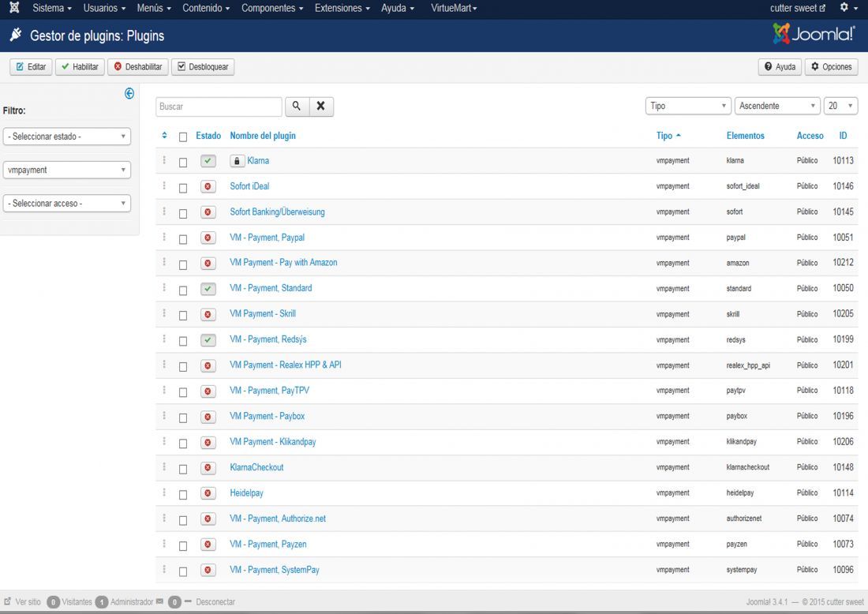Enable KlarnaCheckout status icon

(x=208, y=467)
